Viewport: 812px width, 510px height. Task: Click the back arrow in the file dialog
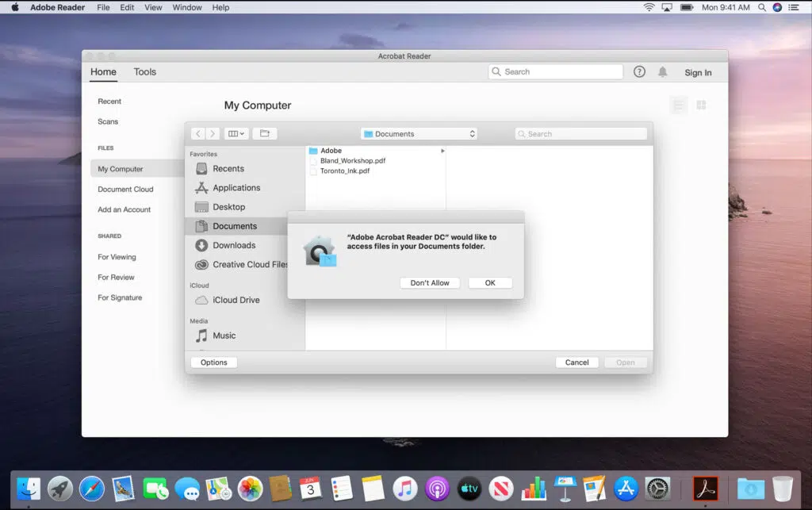(x=198, y=133)
